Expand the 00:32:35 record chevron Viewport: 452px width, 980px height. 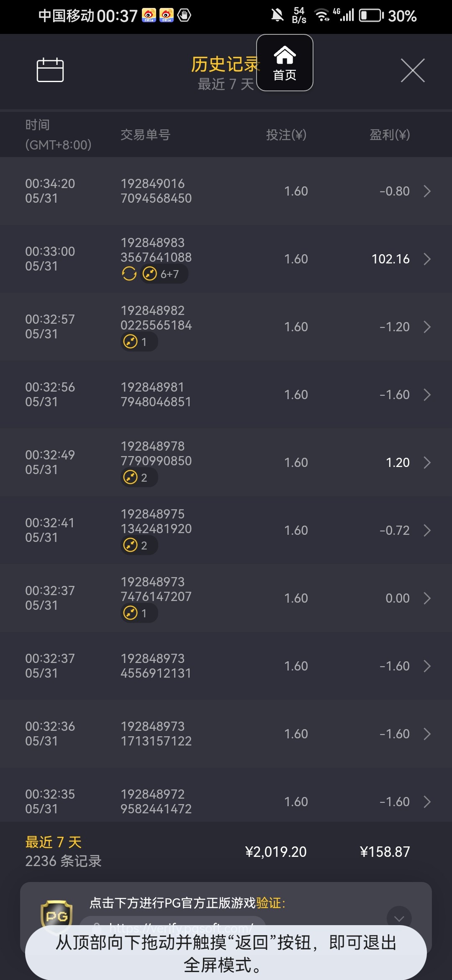click(427, 802)
